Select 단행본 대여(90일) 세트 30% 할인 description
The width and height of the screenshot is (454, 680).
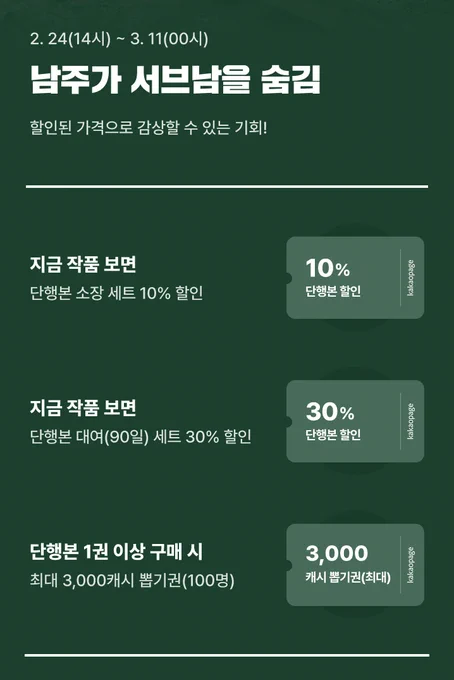pos(140,437)
